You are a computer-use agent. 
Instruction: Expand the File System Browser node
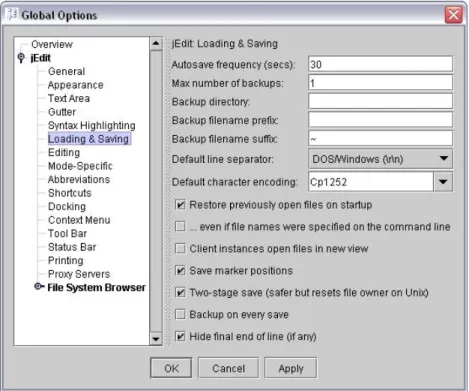click(39, 287)
